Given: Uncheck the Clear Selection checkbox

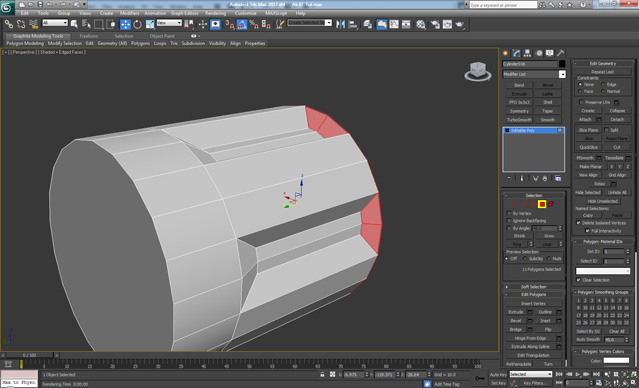Looking at the screenshot, I should 578,280.
